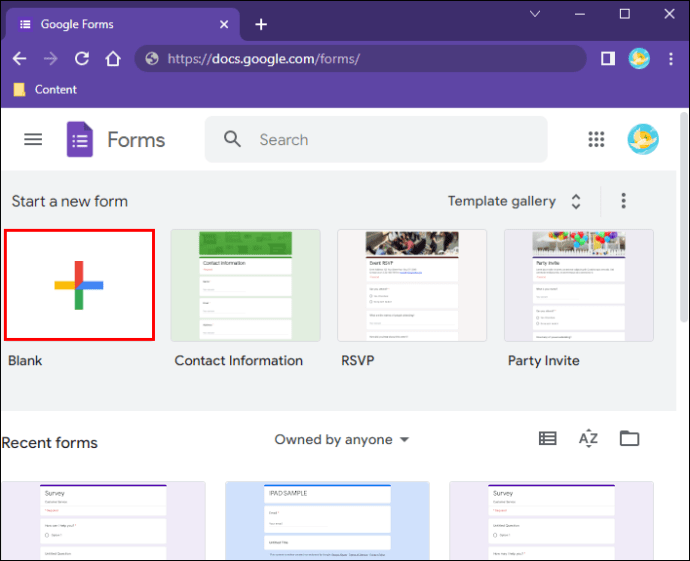
Task: Open the Chrome three-dot menu
Action: [671, 59]
